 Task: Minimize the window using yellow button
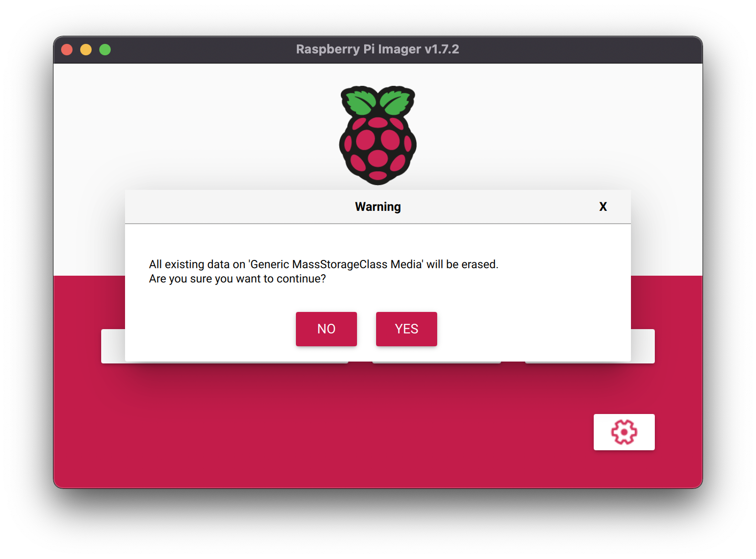(x=86, y=50)
